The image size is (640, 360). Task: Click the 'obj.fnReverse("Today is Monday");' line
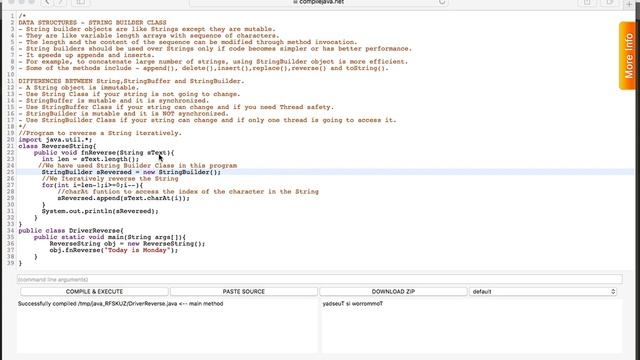(114, 250)
